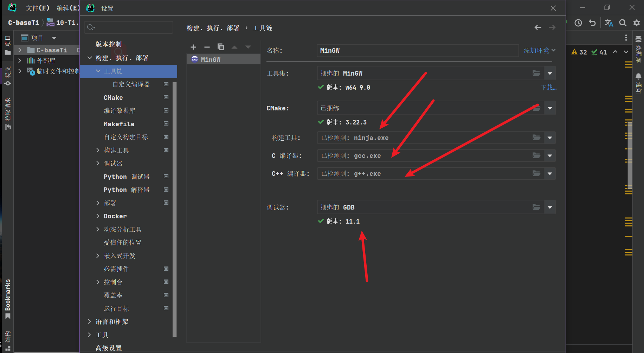Move toolchain down with arrow icon

pos(248,47)
